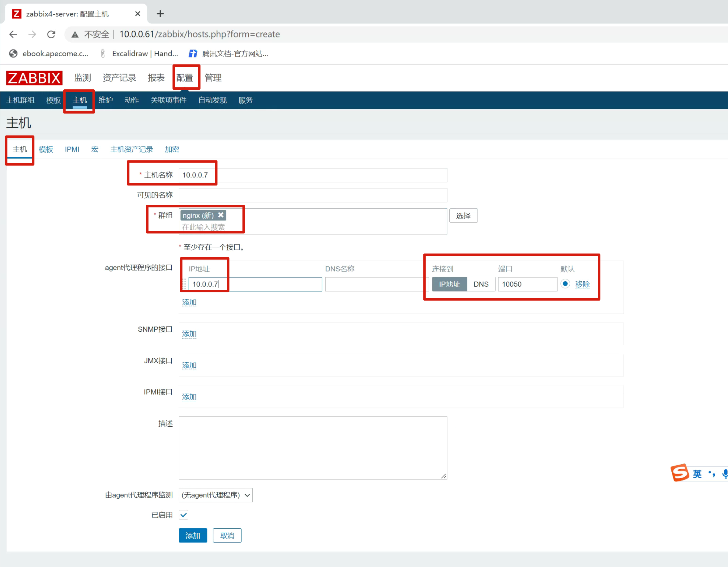Click the Sogou input method icon
Viewport: 728px width, 567px height.
tap(679, 472)
